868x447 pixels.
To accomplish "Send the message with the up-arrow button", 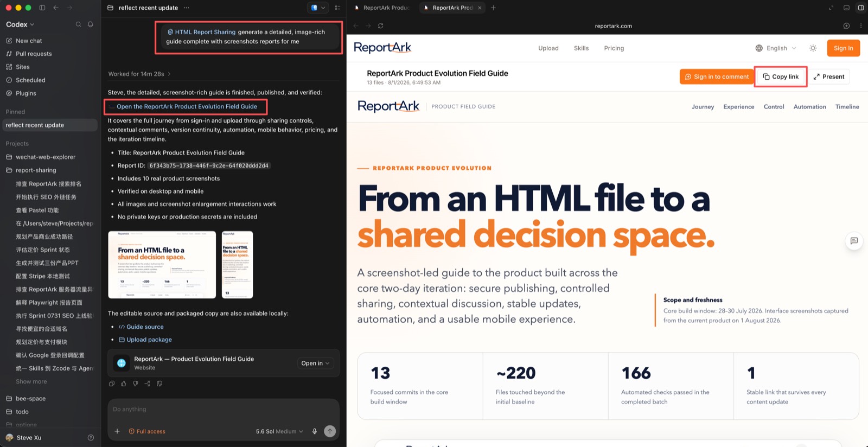I will pos(330,431).
